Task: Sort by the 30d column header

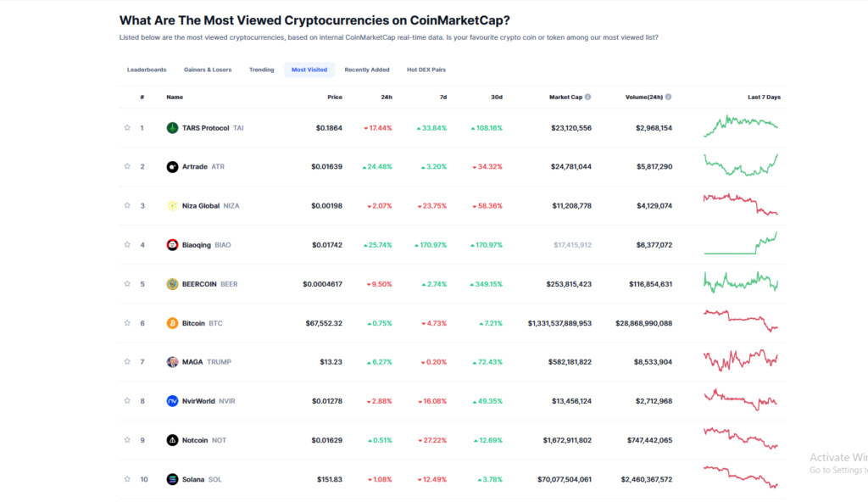Action: 497,97
